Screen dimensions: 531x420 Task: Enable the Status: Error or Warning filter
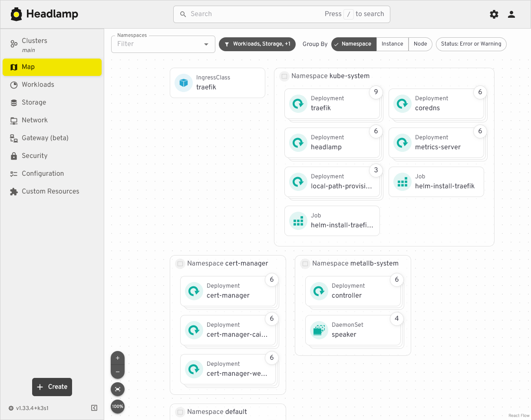click(x=471, y=44)
